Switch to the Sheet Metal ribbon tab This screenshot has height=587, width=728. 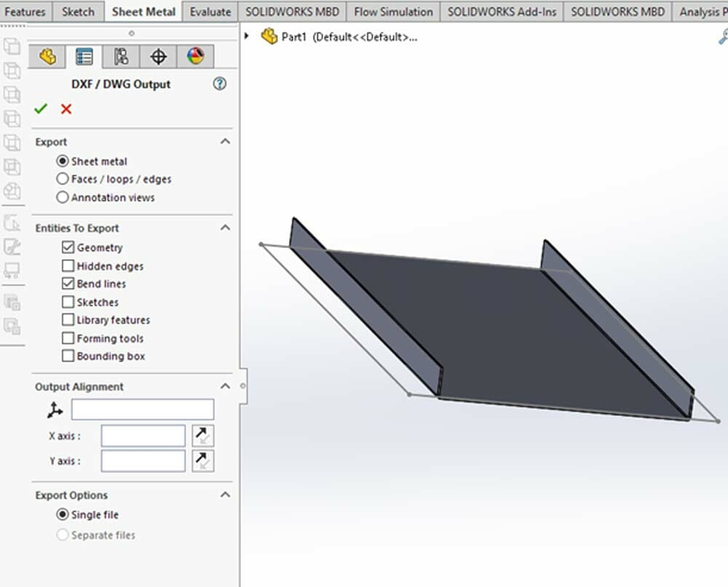pos(143,12)
